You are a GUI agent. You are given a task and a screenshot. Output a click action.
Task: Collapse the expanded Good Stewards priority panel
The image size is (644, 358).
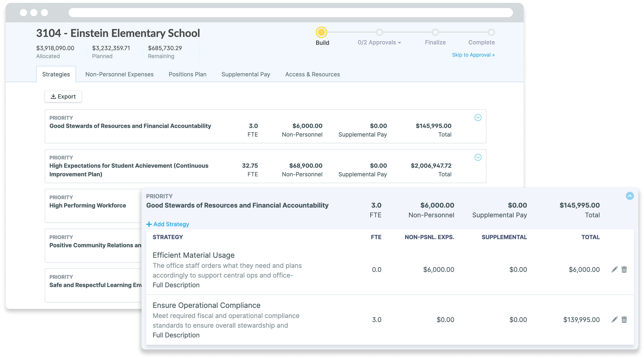point(629,196)
